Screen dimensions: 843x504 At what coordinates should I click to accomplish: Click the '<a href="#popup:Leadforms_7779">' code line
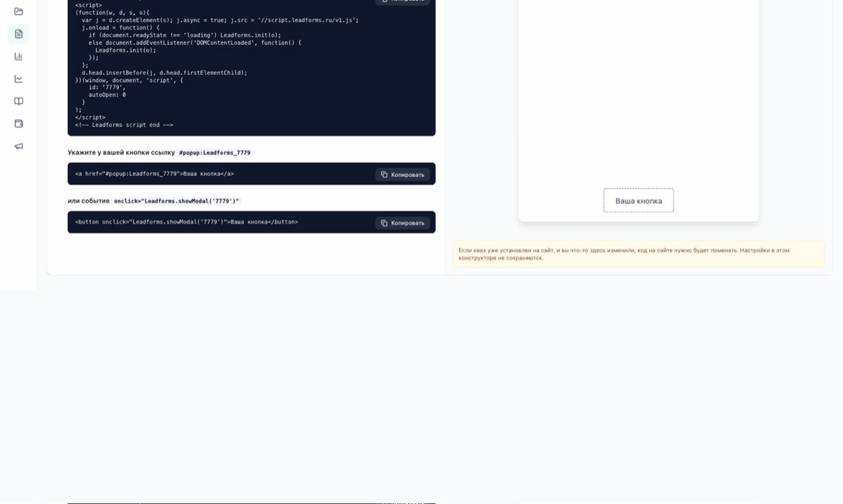click(x=155, y=174)
